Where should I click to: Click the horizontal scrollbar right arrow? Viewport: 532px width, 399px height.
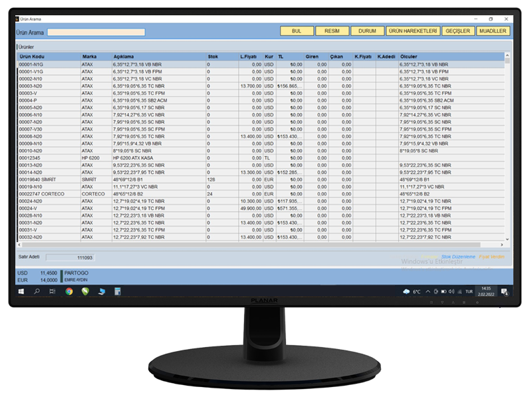[x=502, y=245]
